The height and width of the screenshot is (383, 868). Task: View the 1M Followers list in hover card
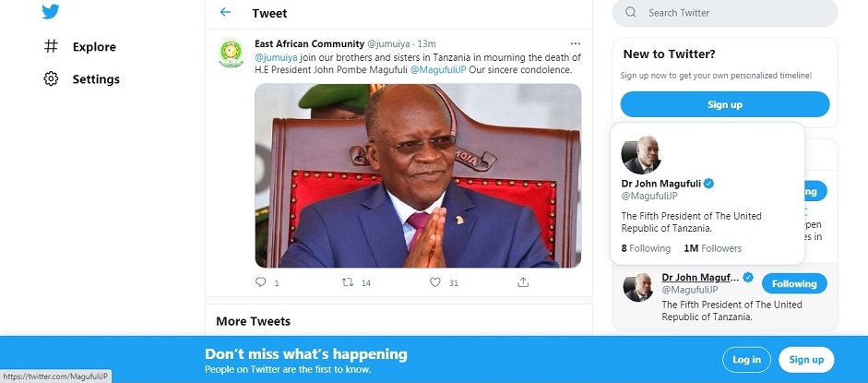(x=713, y=248)
